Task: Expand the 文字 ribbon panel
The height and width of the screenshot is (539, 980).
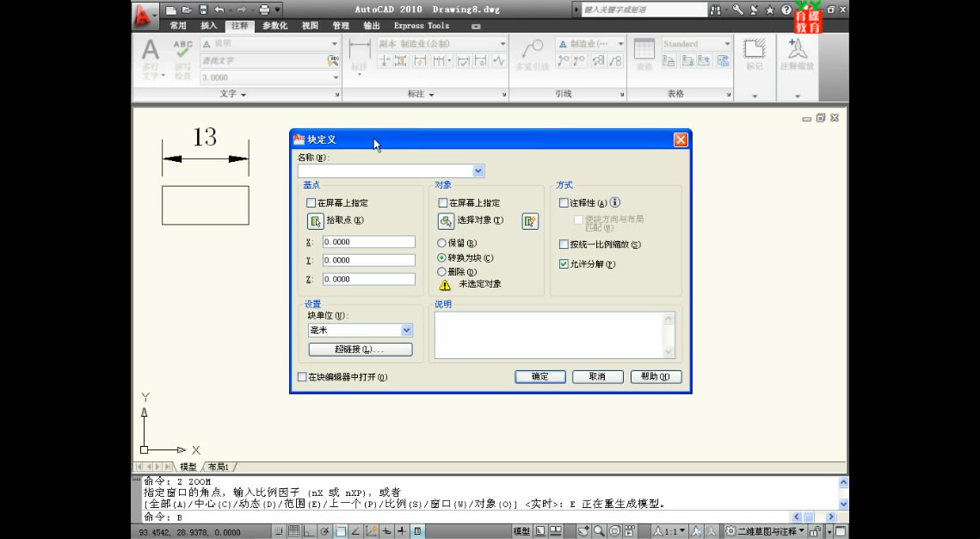Action: [233, 94]
